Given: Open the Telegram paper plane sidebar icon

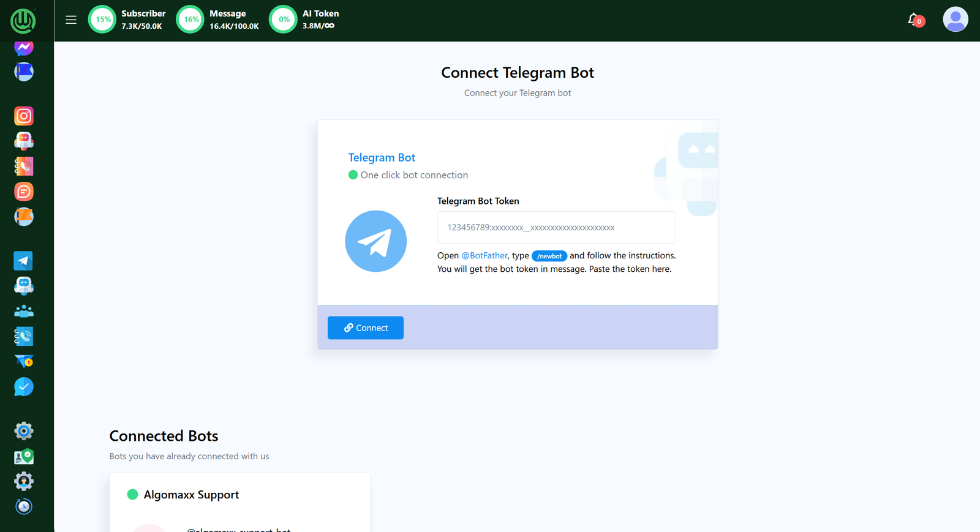Looking at the screenshot, I should (23, 261).
